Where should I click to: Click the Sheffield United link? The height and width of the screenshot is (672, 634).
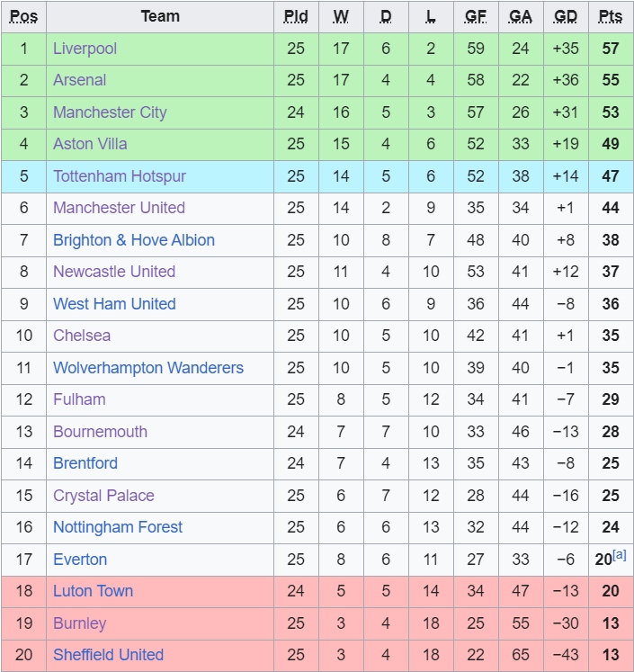(109, 655)
